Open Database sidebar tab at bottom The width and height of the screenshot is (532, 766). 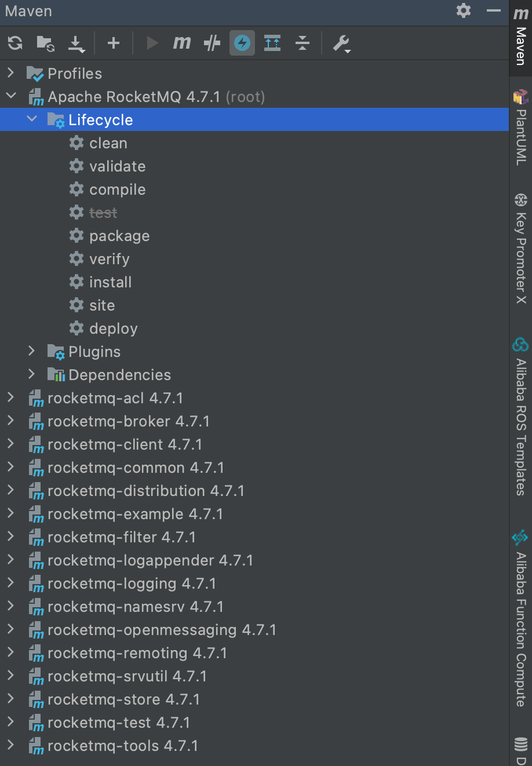pos(520,750)
